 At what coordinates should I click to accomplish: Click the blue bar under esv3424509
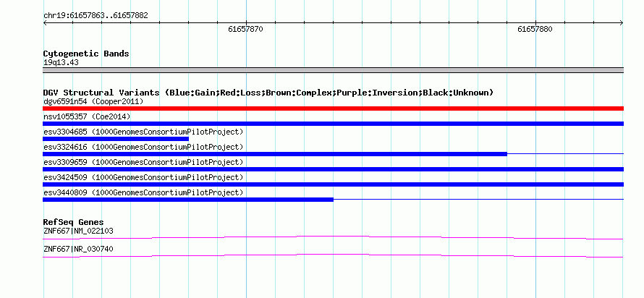click(333, 184)
